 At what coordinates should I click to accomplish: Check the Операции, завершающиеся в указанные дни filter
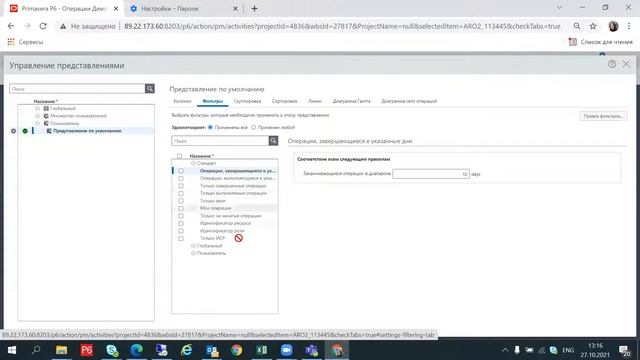181,171
